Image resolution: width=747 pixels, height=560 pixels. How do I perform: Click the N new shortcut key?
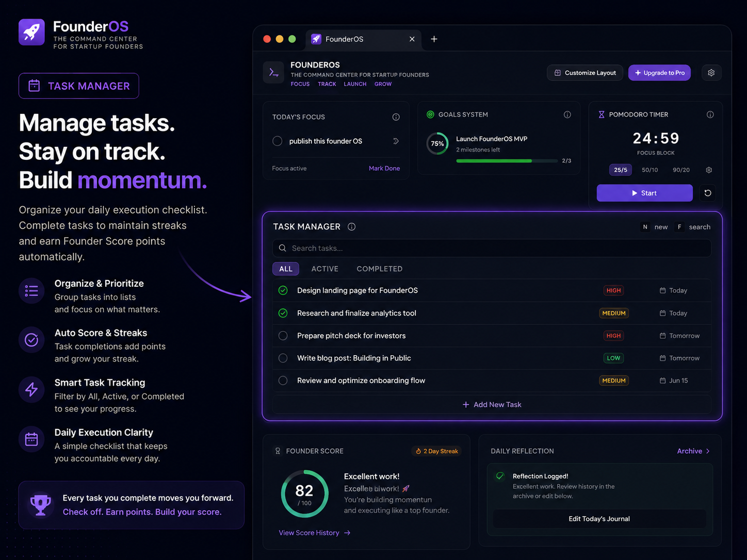pos(645,227)
